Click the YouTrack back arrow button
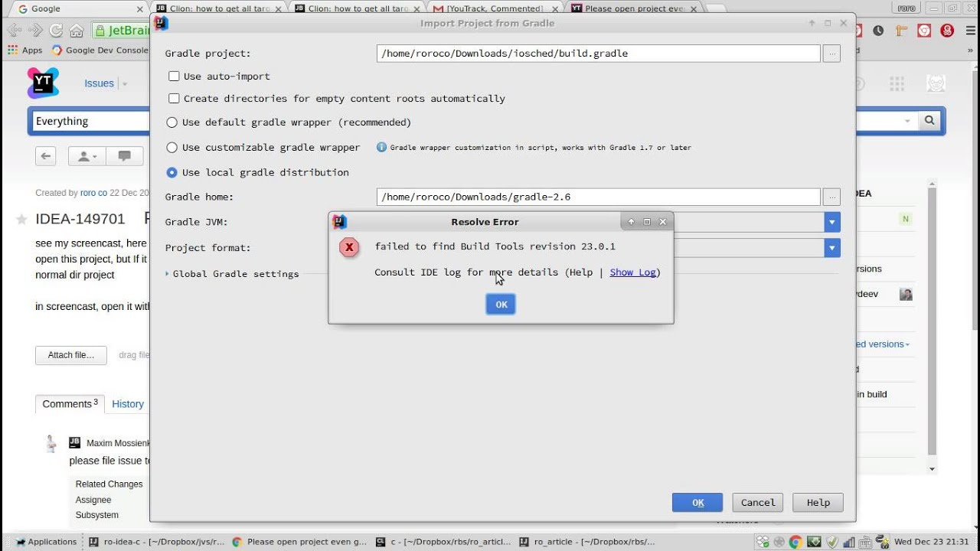 coord(46,156)
